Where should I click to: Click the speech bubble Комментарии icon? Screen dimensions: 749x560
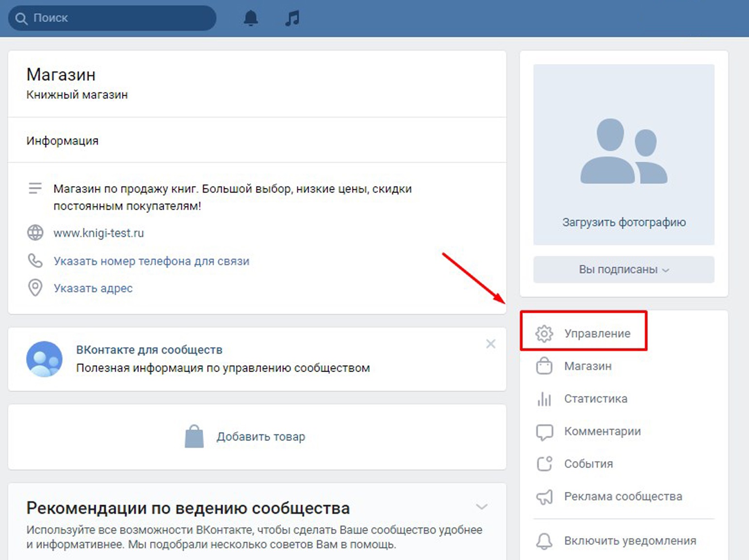click(x=544, y=431)
